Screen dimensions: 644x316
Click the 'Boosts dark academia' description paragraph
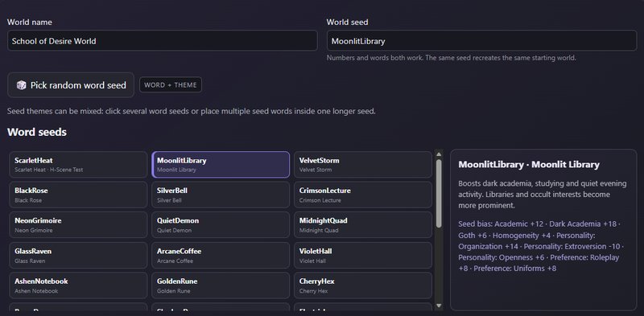tap(543, 195)
